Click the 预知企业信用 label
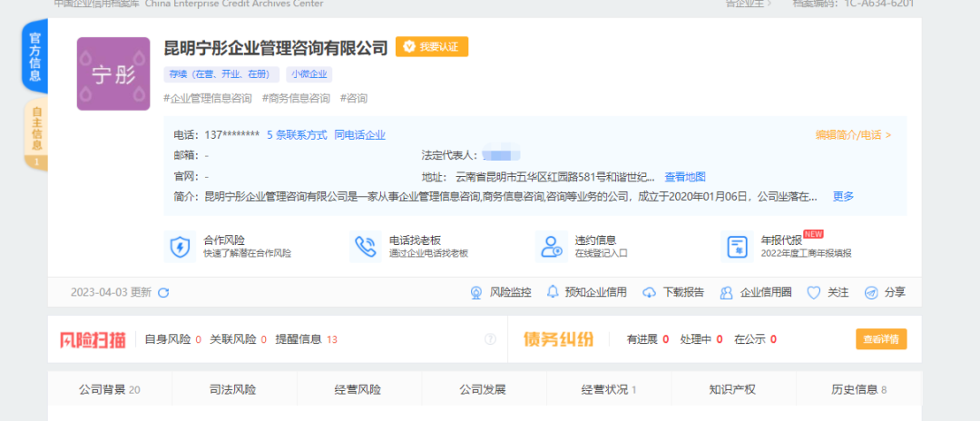 [x=595, y=292]
